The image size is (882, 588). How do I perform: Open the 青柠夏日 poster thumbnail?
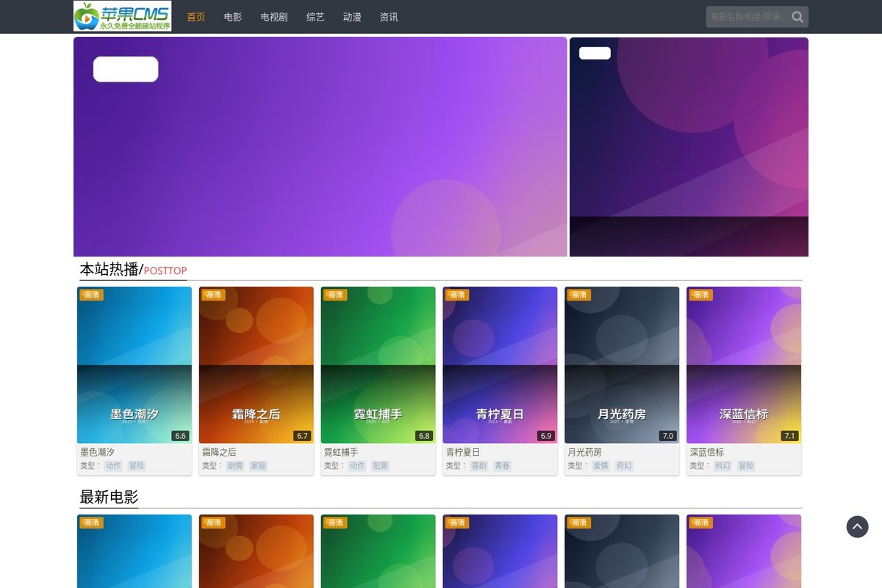[501, 365]
